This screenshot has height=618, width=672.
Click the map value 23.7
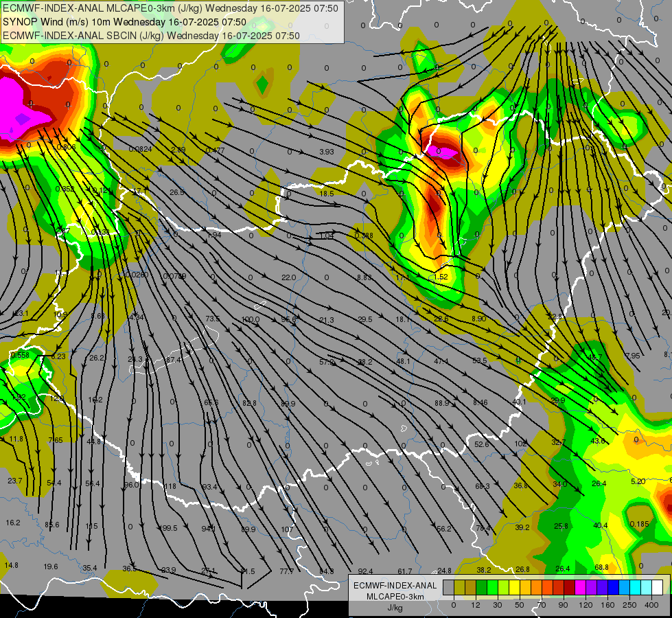tap(14, 481)
